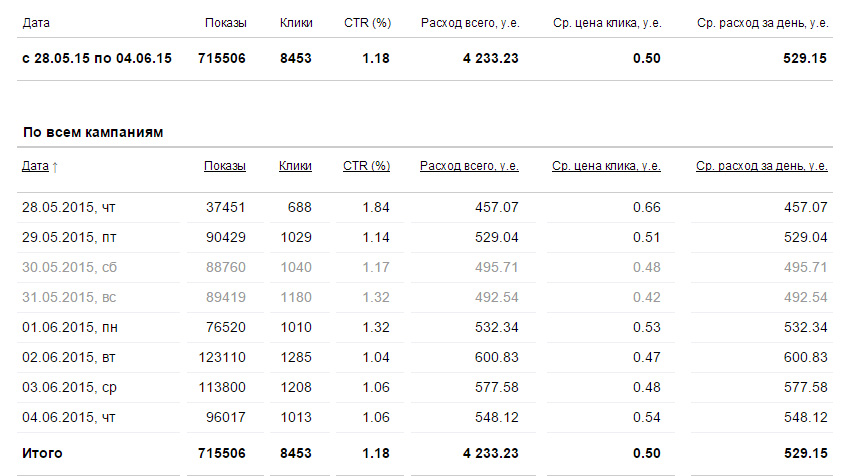This screenshot has width=843, height=476.
Task: Click the impressions value 96017
Action: coord(226,417)
